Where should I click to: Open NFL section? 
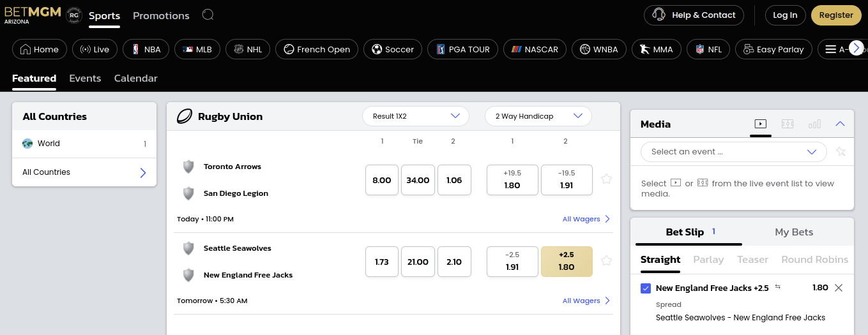click(708, 49)
